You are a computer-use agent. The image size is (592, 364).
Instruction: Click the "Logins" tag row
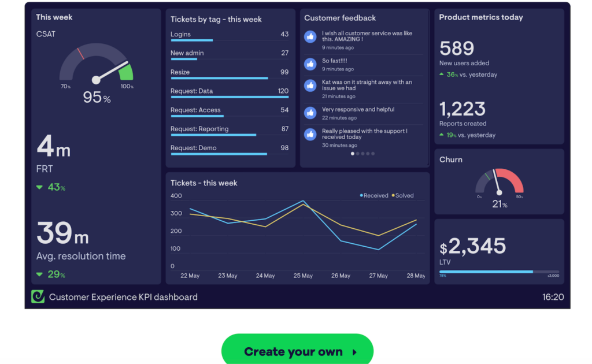pyautogui.click(x=230, y=35)
